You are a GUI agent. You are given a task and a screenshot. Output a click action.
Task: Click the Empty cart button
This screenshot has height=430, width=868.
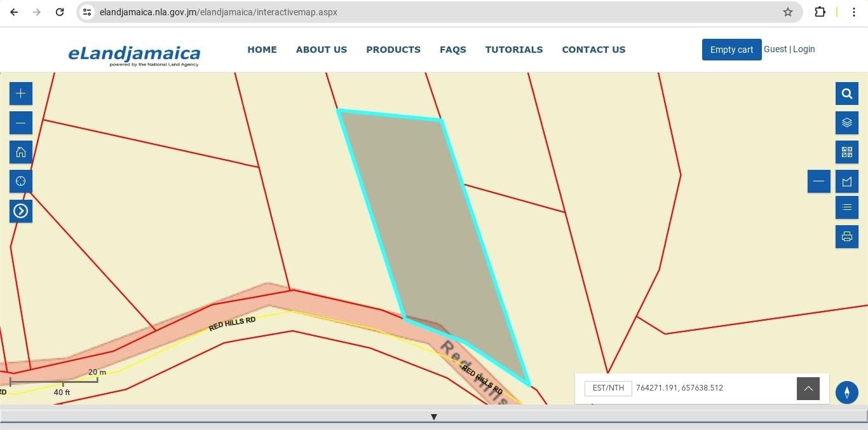pyautogui.click(x=731, y=50)
